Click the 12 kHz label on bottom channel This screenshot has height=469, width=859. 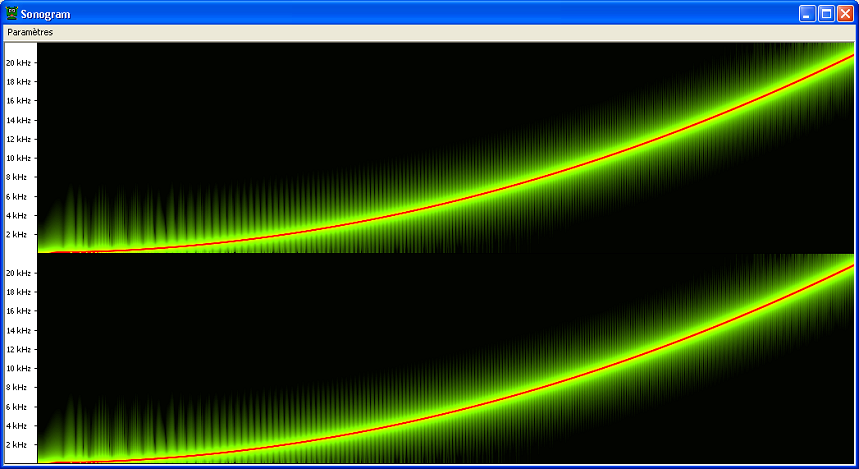(x=18, y=350)
